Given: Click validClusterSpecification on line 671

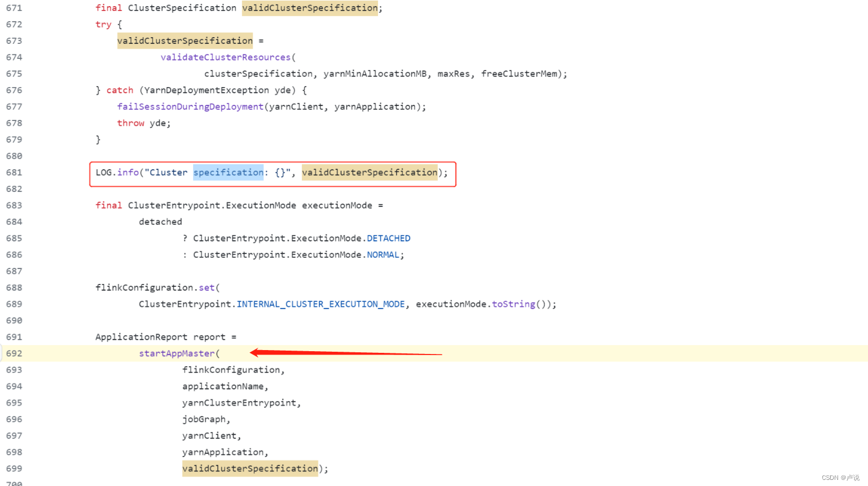Looking at the screenshot, I should click(x=310, y=8).
